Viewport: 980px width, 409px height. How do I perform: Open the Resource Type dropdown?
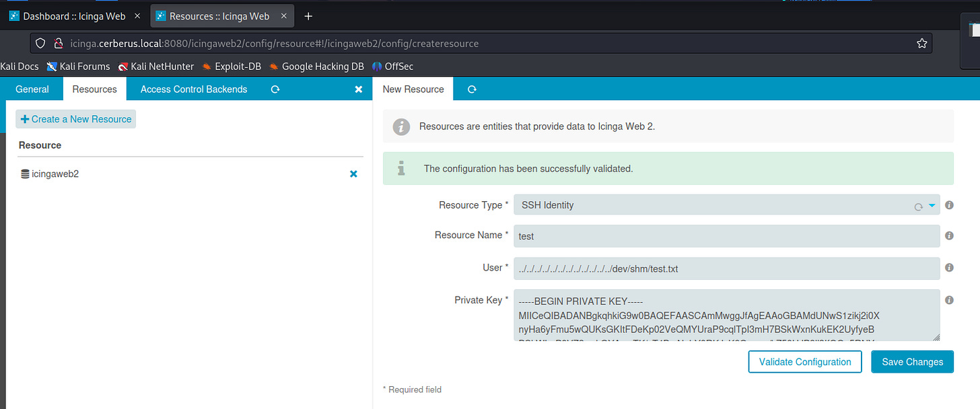727,205
